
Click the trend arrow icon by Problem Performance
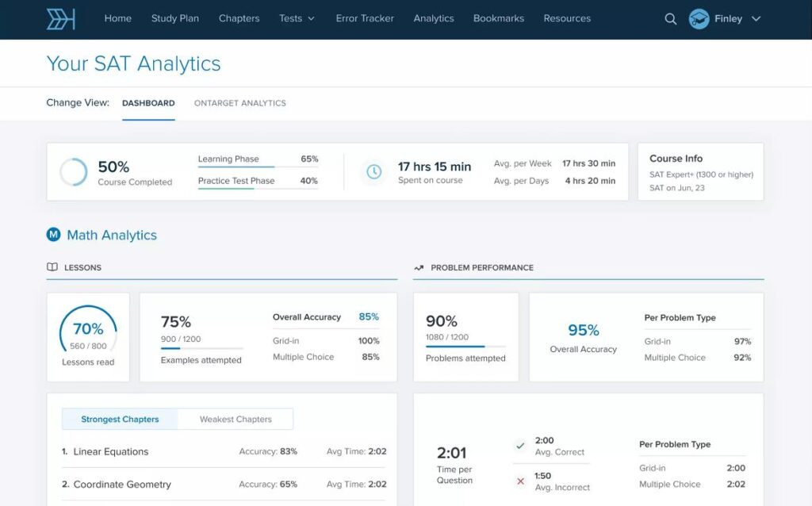(419, 268)
